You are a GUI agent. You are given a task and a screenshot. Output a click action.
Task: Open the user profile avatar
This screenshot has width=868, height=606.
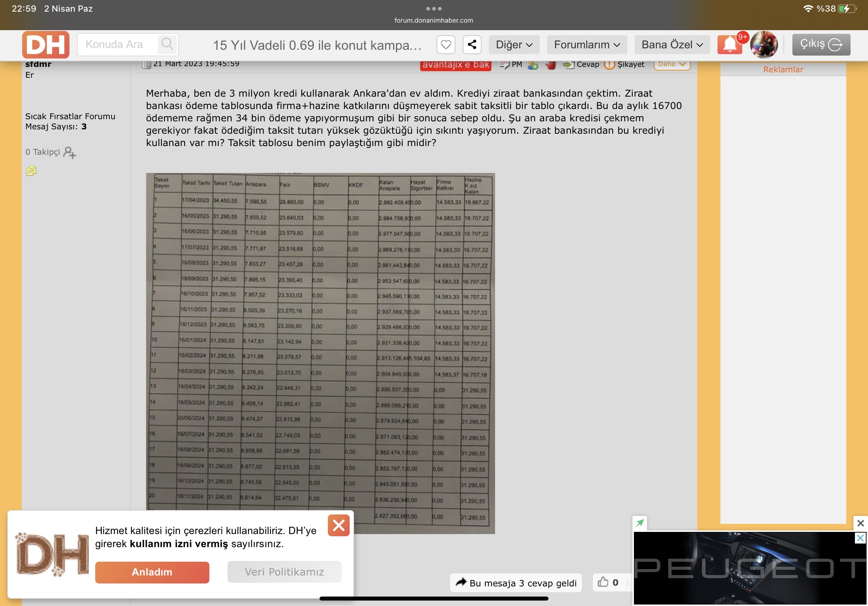point(764,45)
